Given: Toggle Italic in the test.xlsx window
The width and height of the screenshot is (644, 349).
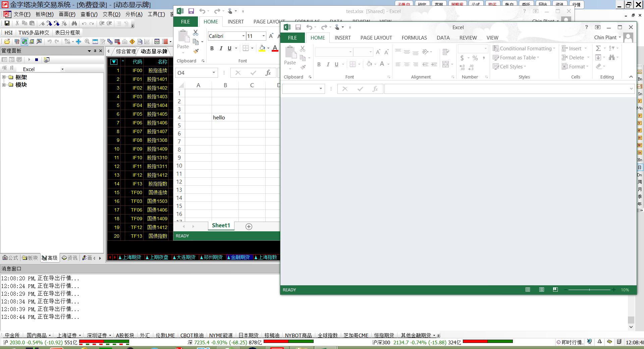Looking at the screenshot, I should (221, 48).
